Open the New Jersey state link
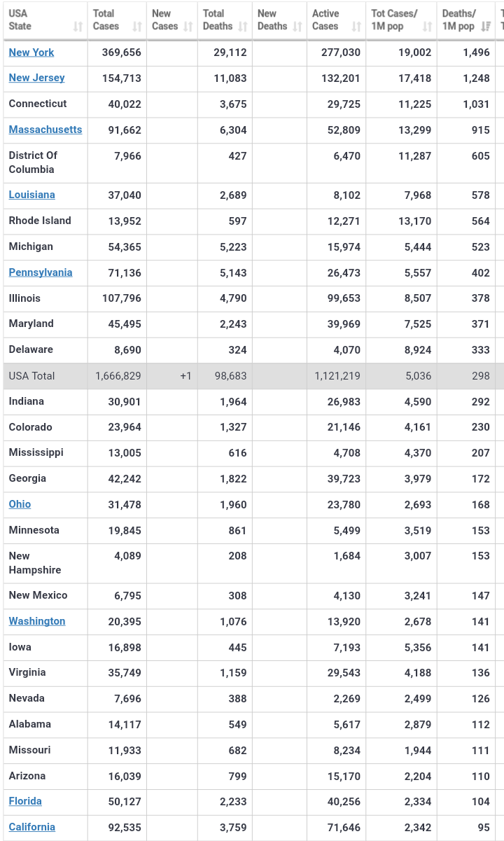Image resolution: width=504 pixels, height=841 pixels. [36, 78]
